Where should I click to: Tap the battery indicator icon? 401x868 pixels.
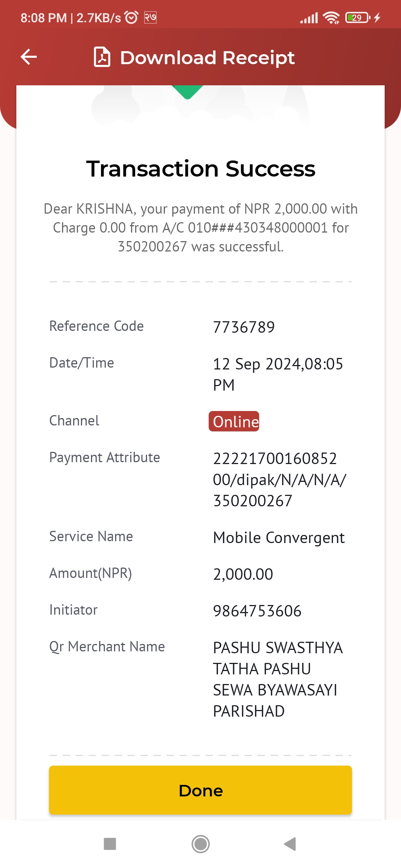(358, 17)
